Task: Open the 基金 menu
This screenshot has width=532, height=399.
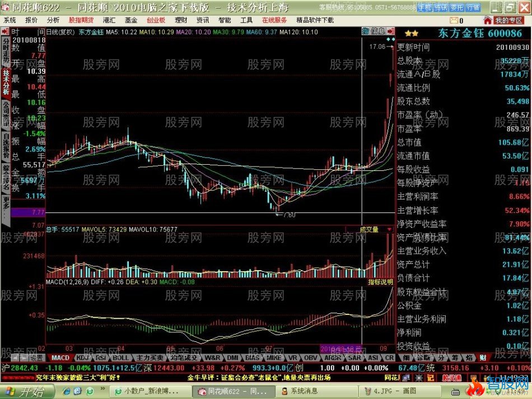Action: (131, 20)
